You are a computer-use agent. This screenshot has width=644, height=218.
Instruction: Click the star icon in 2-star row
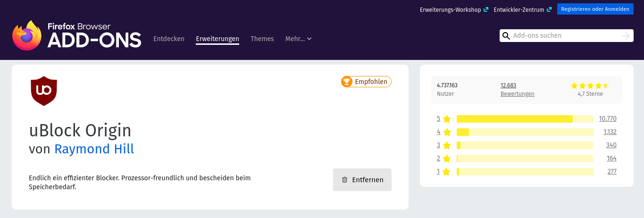click(447, 159)
